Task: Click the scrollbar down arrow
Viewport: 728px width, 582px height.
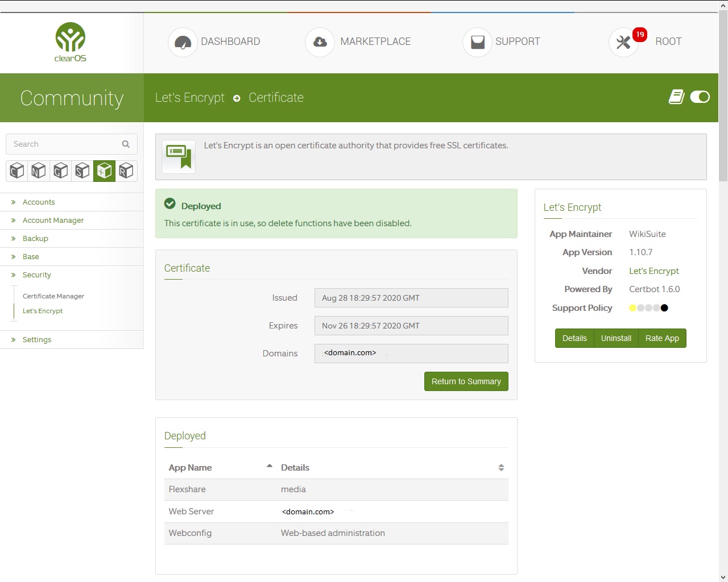Action: point(723,577)
